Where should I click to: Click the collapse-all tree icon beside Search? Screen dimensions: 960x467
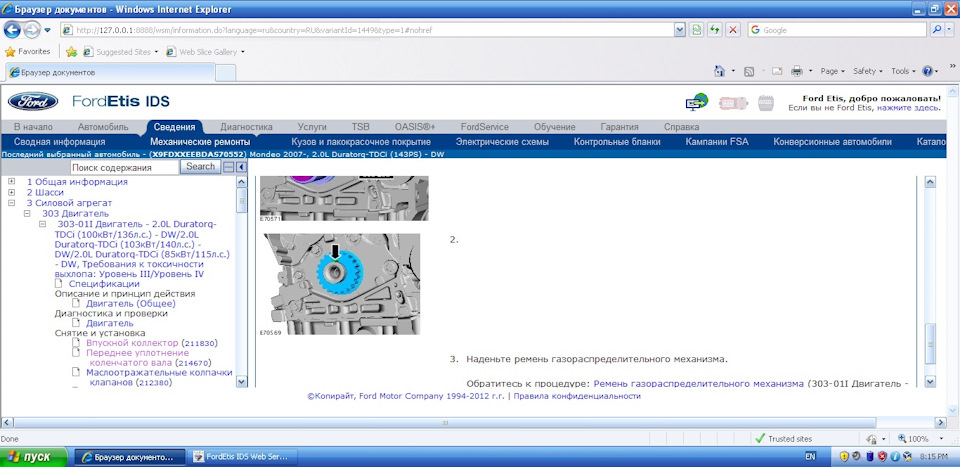click(228, 167)
